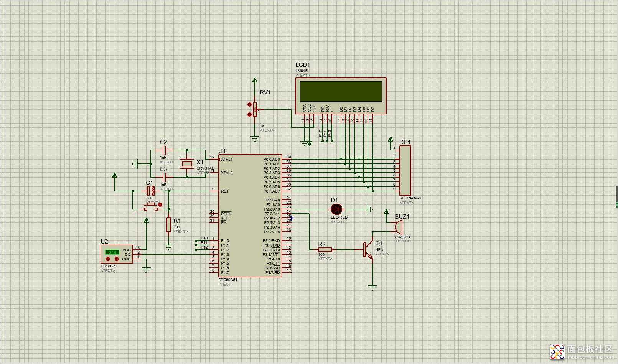
Task: Select the ground symbol below RV1
Action: point(255,138)
